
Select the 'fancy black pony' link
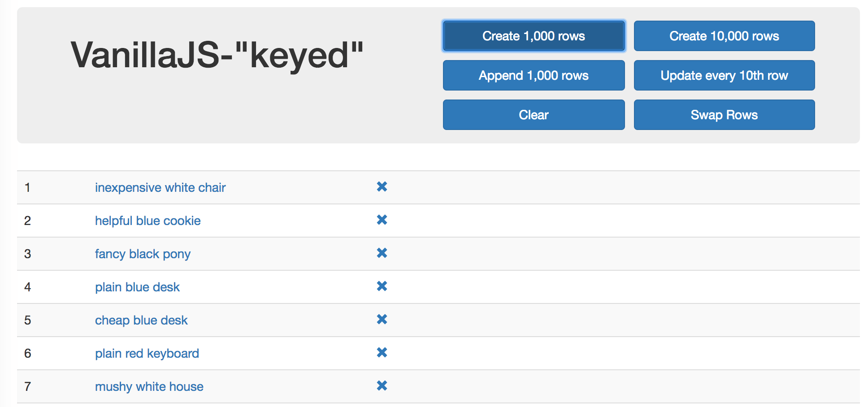click(x=143, y=254)
